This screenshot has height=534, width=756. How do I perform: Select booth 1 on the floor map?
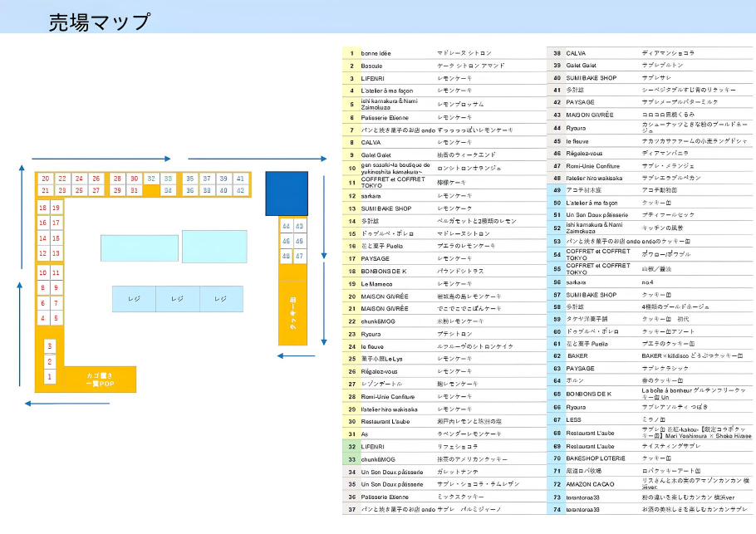coord(50,376)
